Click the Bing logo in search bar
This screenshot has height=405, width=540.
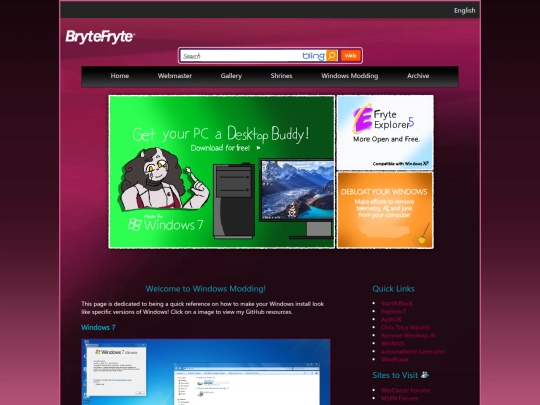[x=313, y=56]
